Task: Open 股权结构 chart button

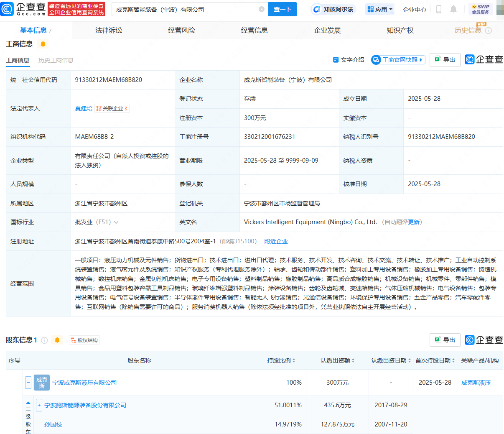Action: tap(84, 340)
